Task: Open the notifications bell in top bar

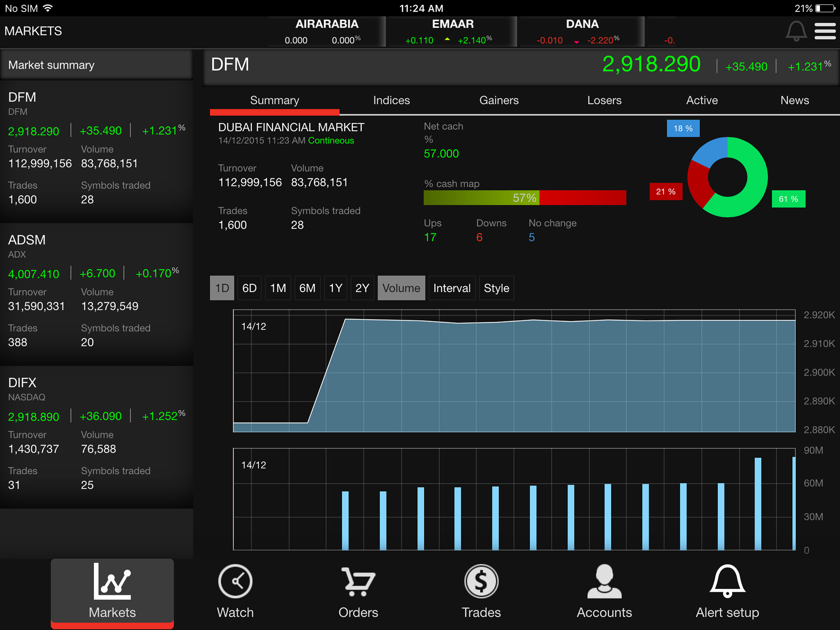Action: (x=796, y=31)
